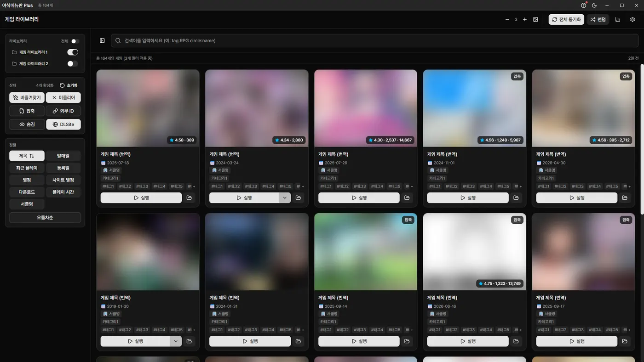Run the game dated 2025-07-26
The image size is (644, 362).
pyautogui.click(x=359, y=198)
